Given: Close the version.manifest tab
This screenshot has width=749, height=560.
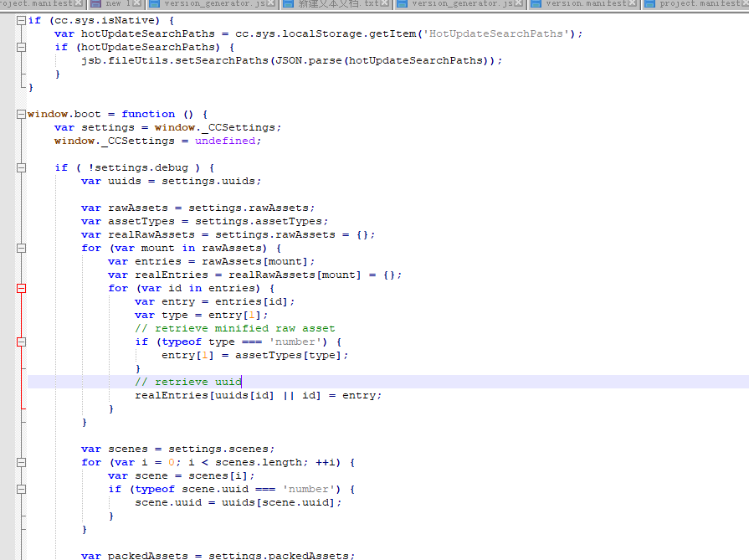Looking at the screenshot, I should (x=632, y=3).
